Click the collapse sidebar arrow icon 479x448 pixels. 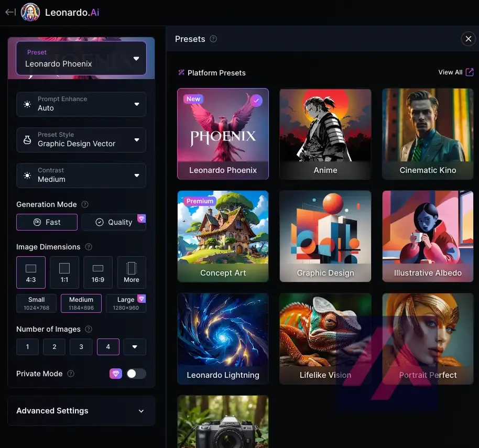tap(10, 12)
